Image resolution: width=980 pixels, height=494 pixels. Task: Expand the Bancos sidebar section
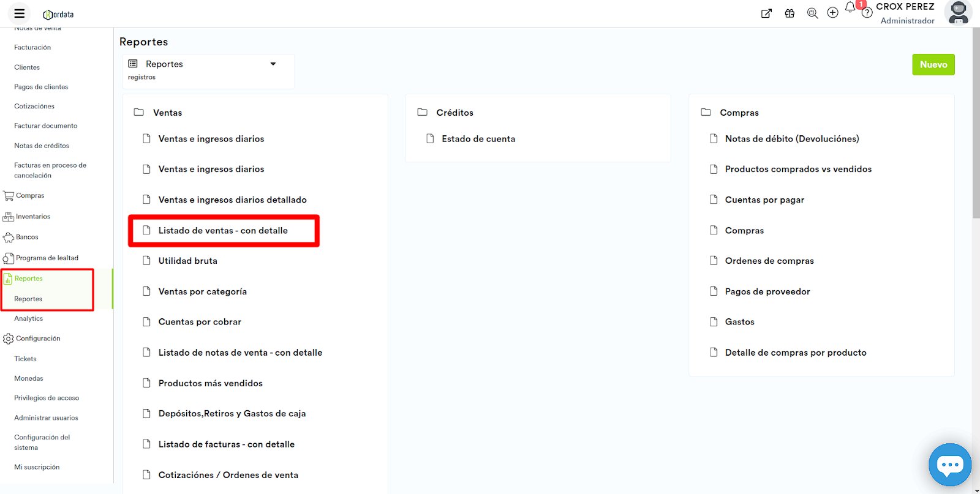[27, 238]
